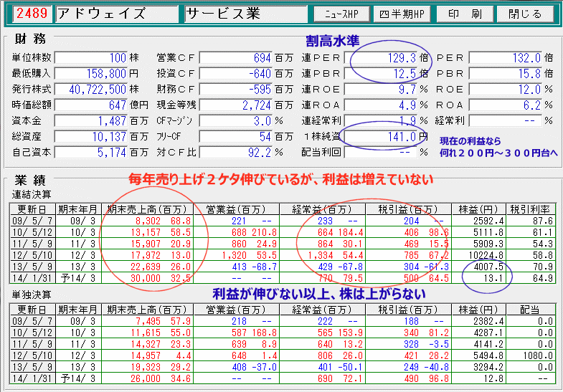The image size is (563, 392).
Task: Select the company name field アドウェイズ
Action: tap(117, 14)
